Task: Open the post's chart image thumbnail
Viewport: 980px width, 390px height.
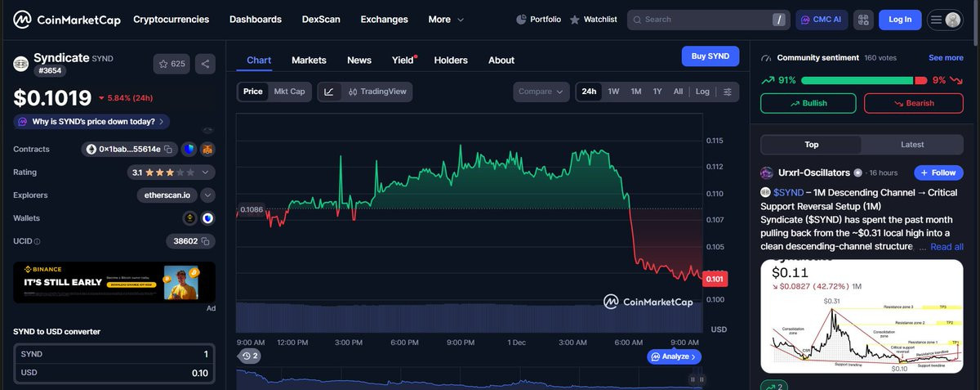Action: [x=862, y=316]
